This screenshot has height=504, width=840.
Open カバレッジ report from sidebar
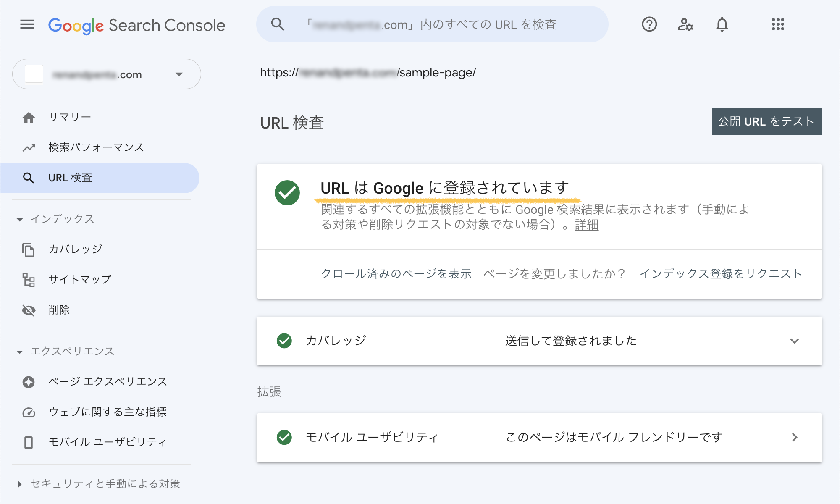tap(76, 249)
